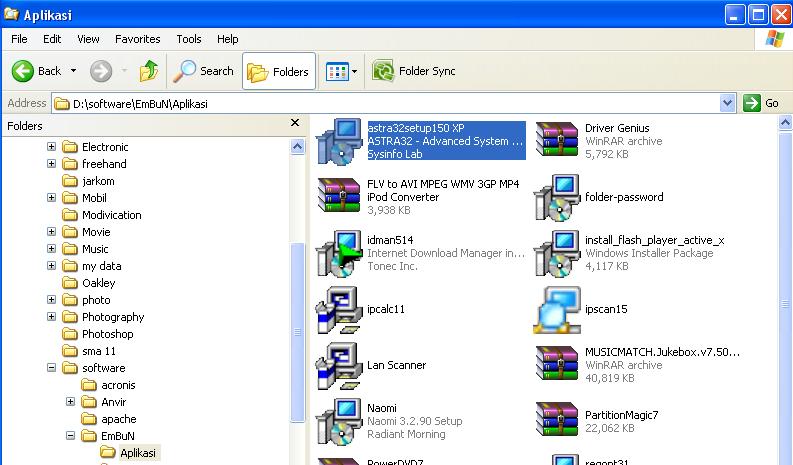
Task: Click folder tree scroll up arrow
Action: point(297,147)
